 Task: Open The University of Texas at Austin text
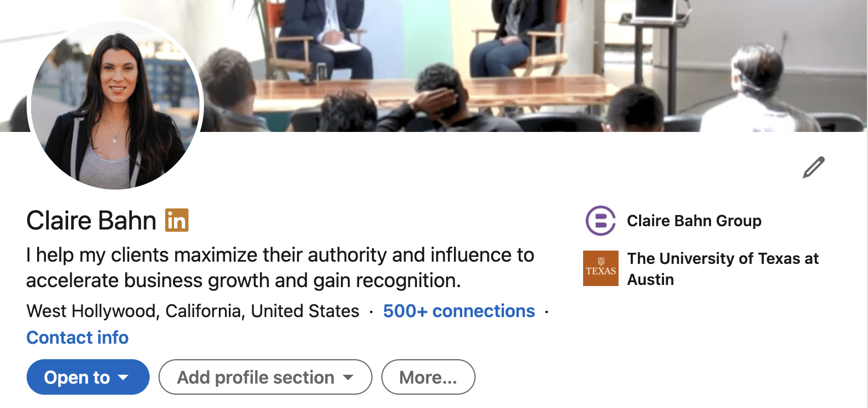point(723,269)
